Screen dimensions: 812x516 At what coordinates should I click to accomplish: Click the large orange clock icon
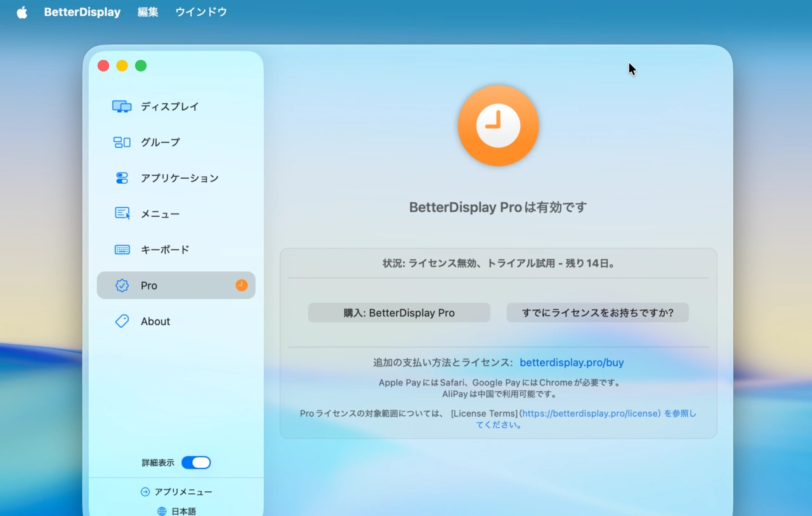498,126
